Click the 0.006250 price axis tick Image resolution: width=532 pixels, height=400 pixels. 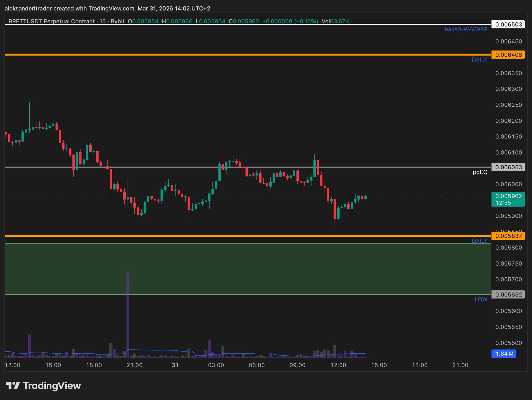click(x=508, y=105)
